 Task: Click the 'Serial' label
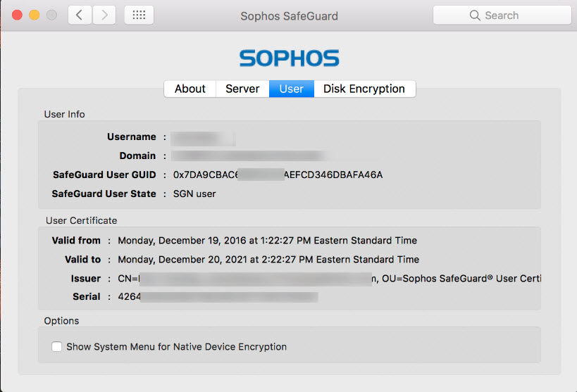(87, 297)
